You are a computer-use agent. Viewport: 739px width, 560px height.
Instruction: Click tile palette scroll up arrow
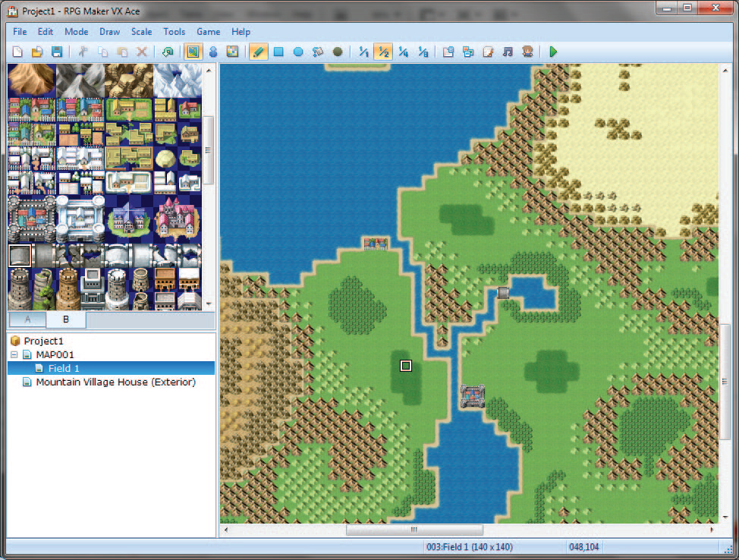pos(209,71)
